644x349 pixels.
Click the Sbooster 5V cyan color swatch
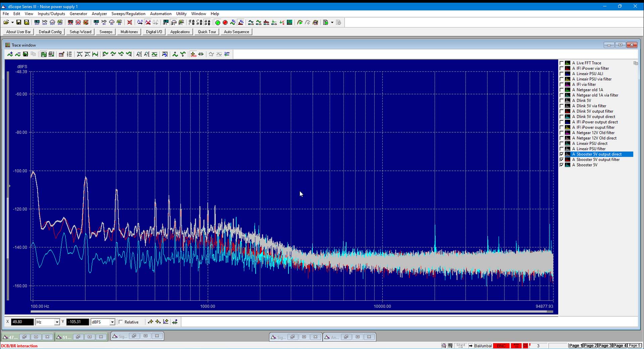click(x=568, y=165)
